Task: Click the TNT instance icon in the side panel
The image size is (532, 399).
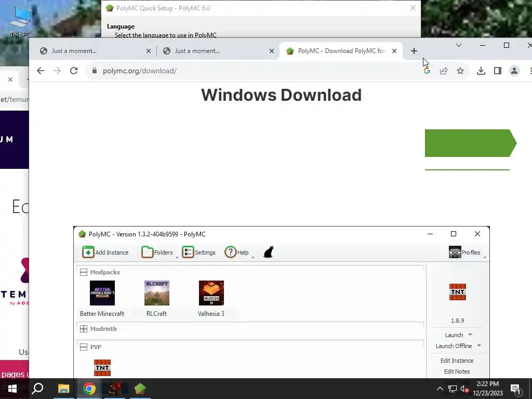Action: coord(457,292)
